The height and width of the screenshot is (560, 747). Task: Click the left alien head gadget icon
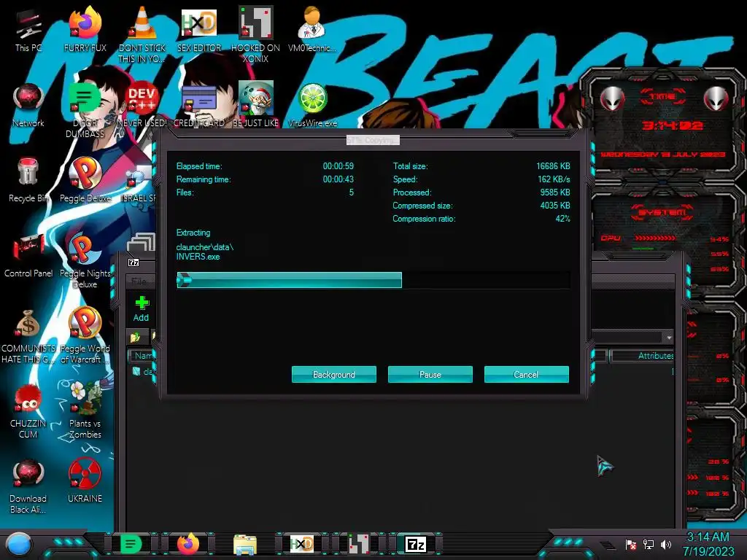(x=612, y=98)
